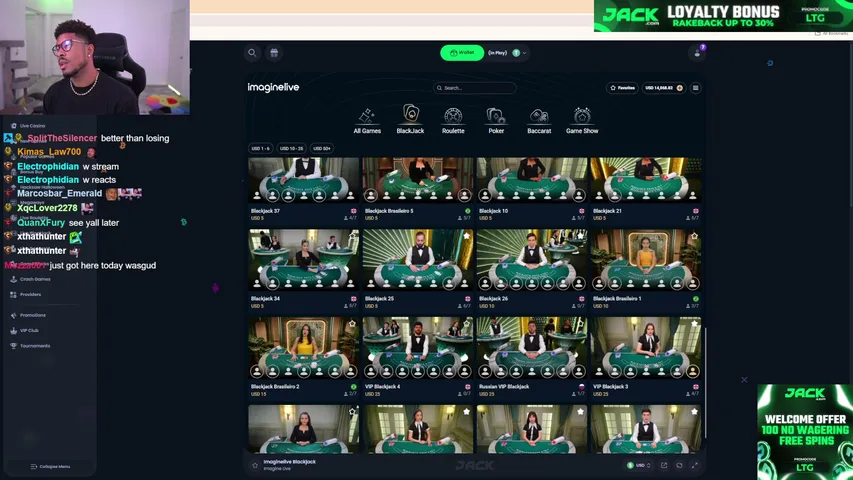Enter fullscreen from the bottom bar
Screen dimensions: 853x480
695,465
